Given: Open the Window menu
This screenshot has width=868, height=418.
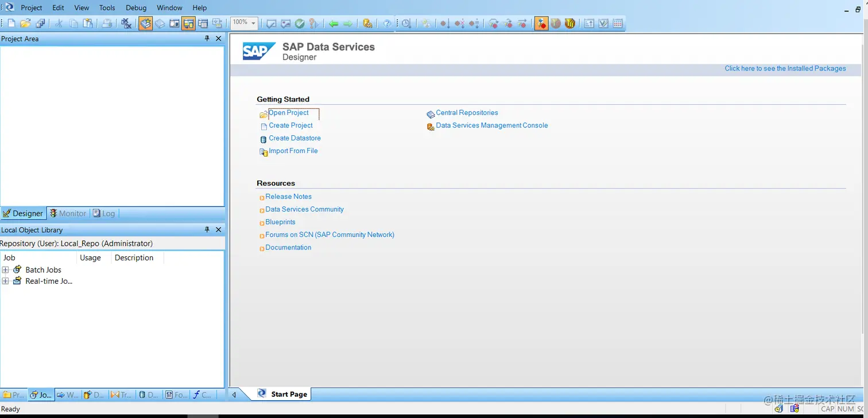Looking at the screenshot, I should point(169,7).
